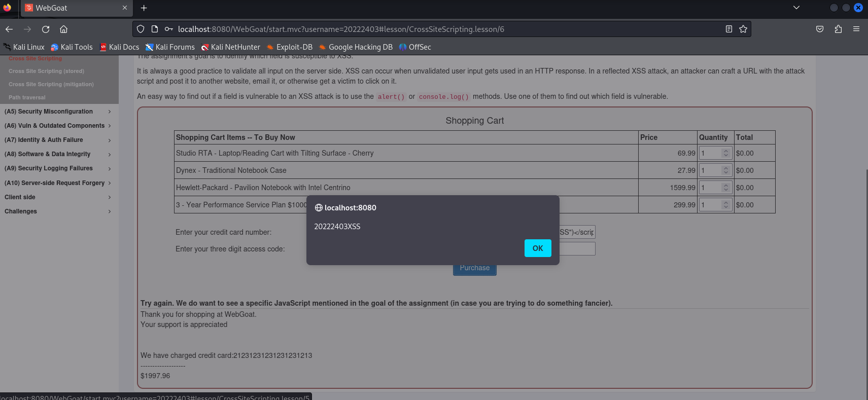Open Kali NetHunter bookmark
868x400 pixels.
231,47
